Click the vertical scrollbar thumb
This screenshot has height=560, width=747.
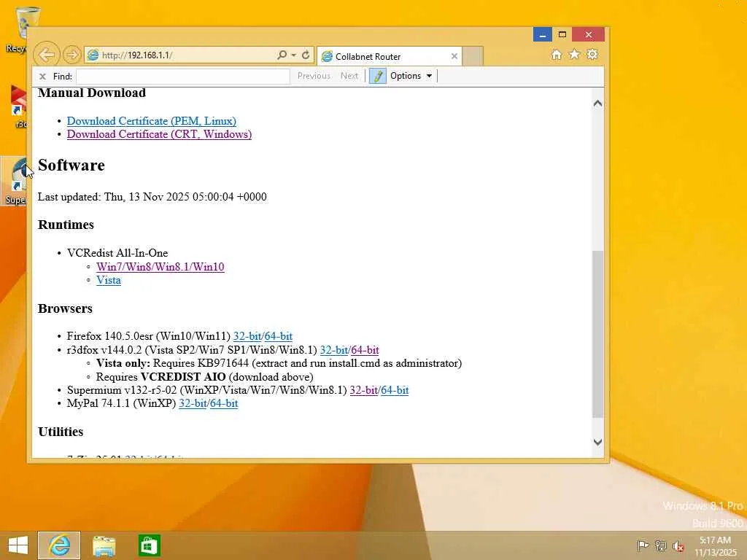pos(597,334)
